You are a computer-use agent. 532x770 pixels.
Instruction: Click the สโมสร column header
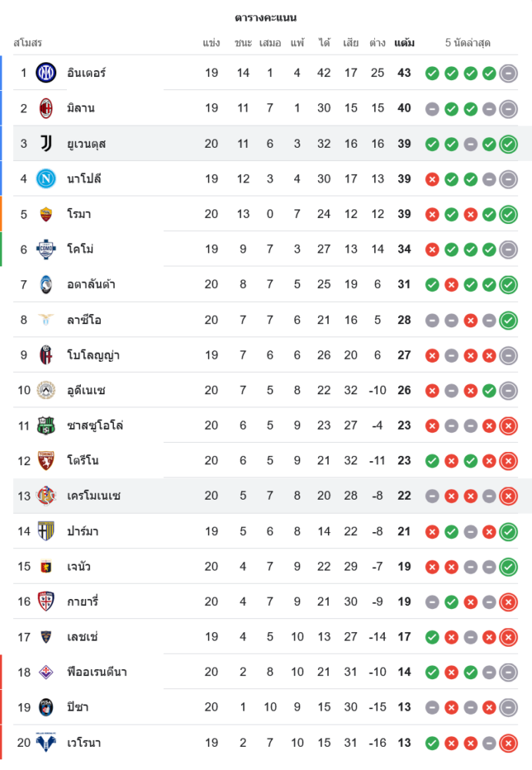(28, 43)
